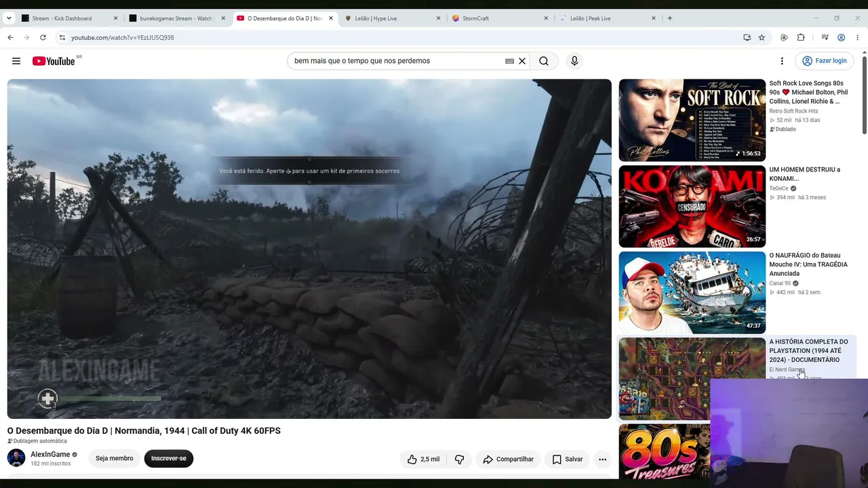Image resolution: width=868 pixels, height=488 pixels.
Task: Close the StormCraft tab
Action: pyautogui.click(x=546, y=18)
